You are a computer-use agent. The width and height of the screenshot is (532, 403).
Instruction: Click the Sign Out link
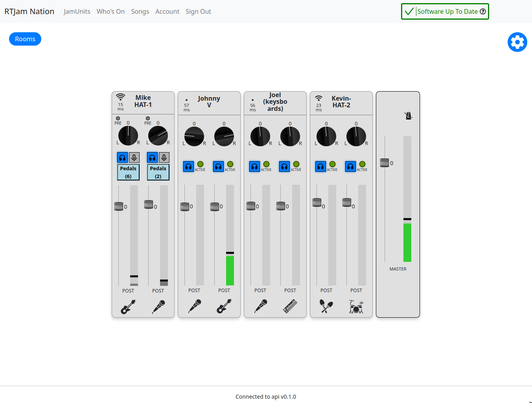[x=198, y=11]
